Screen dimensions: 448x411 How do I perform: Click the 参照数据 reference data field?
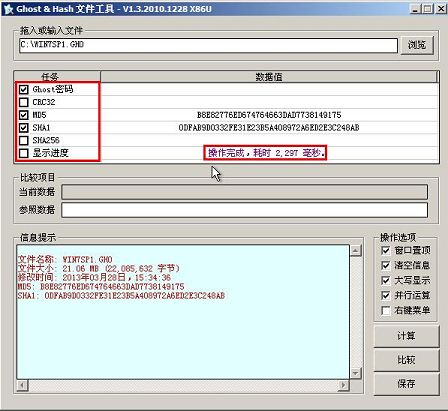245,210
